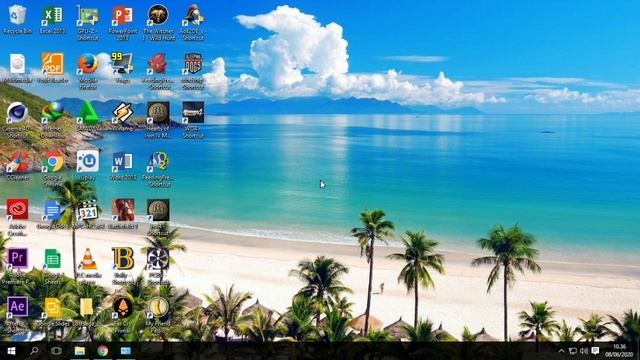Open the taskbar clock and date
Screen dimensions: 640x360
(619, 351)
